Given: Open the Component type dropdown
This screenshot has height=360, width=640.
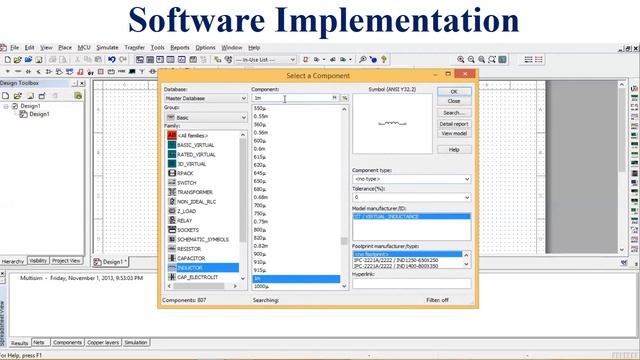Looking at the screenshot, I should coord(411,179).
